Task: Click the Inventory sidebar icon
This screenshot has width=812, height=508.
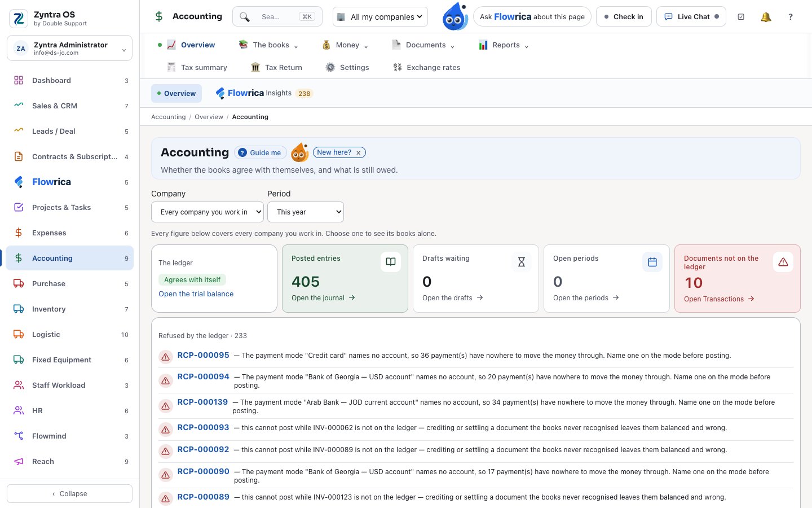Action: (19, 309)
